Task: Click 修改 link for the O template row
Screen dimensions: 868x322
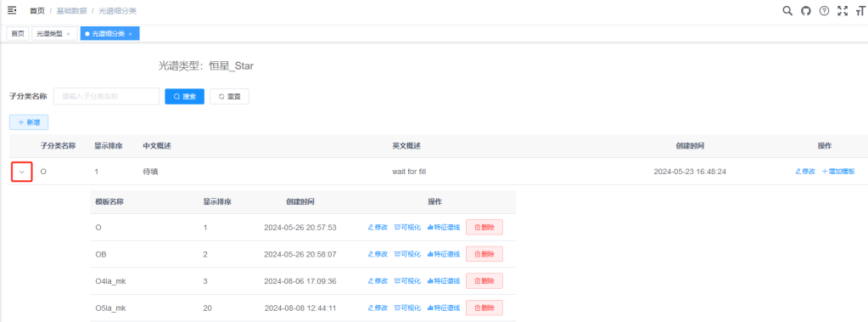Action: click(x=378, y=227)
